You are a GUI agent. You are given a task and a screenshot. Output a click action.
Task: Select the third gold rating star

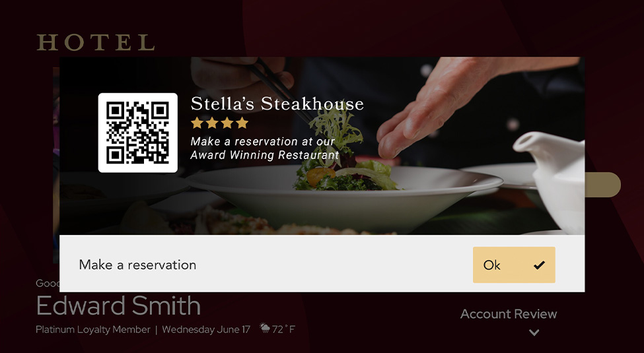click(x=227, y=122)
